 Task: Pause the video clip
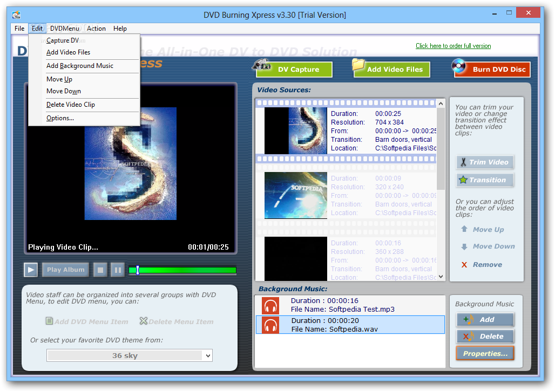118,270
